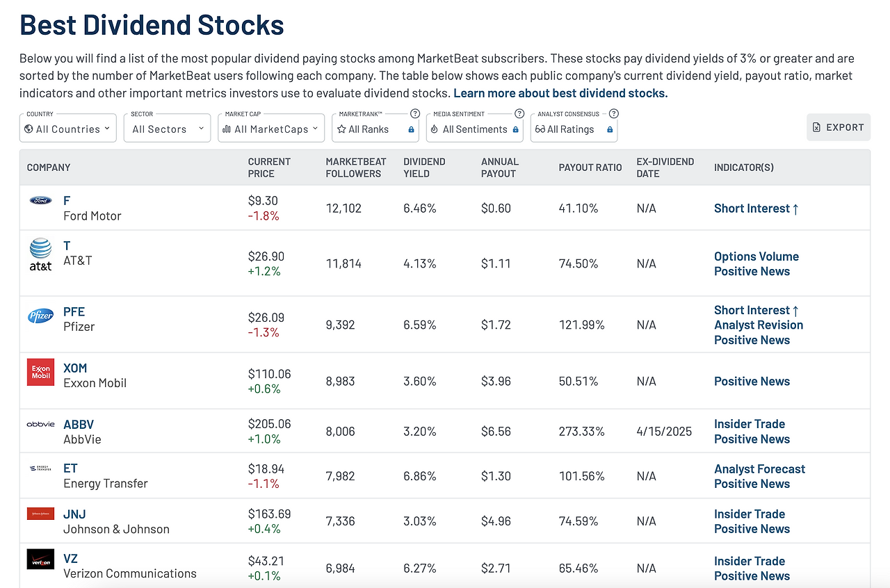Click Pfizer's payout ratio 121.99%

point(581,325)
